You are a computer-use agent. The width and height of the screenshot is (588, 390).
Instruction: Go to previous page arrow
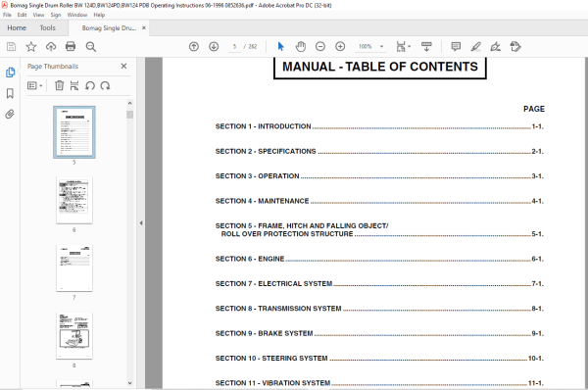[194, 46]
